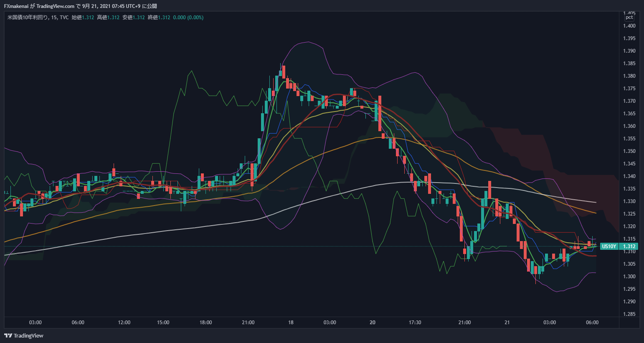The height and width of the screenshot is (343, 644).
Task: Click the 米国債10年利回り symbol title
Action: click(28, 18)
